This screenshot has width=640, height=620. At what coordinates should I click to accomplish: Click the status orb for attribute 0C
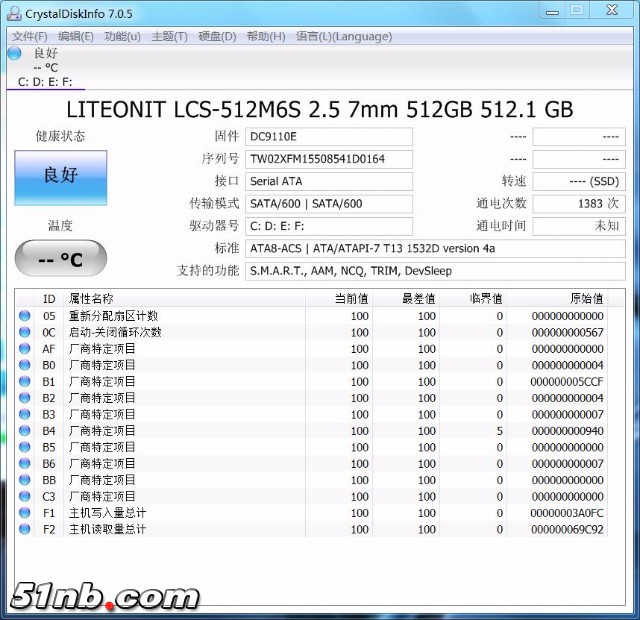tap(24, 332)
